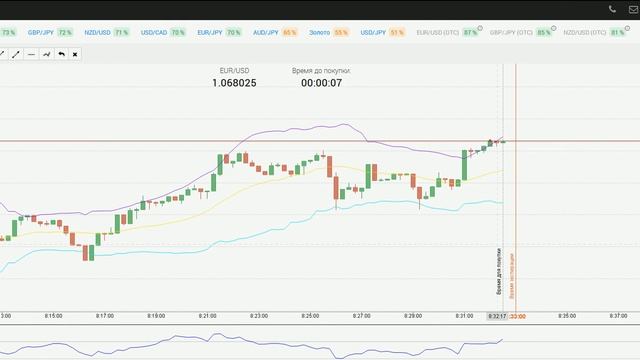Click the current price 1.068025

pos(234,83)
